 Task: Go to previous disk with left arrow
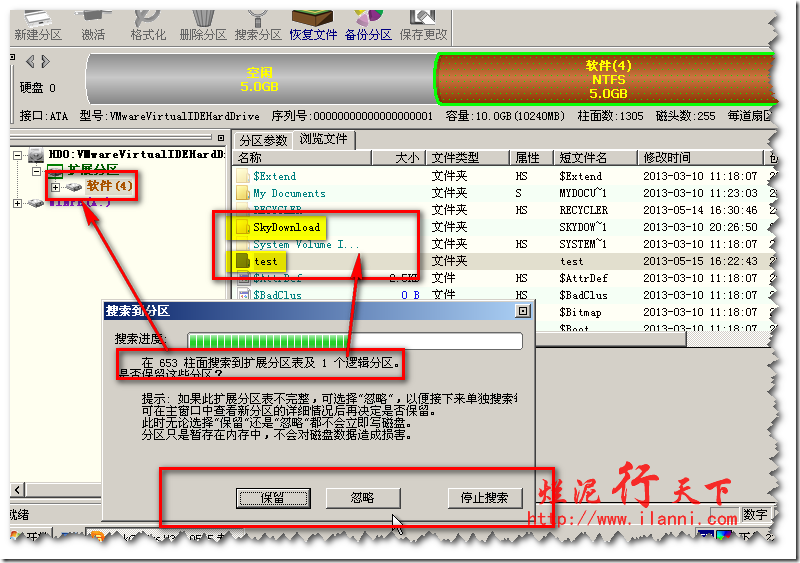[29, 62]
